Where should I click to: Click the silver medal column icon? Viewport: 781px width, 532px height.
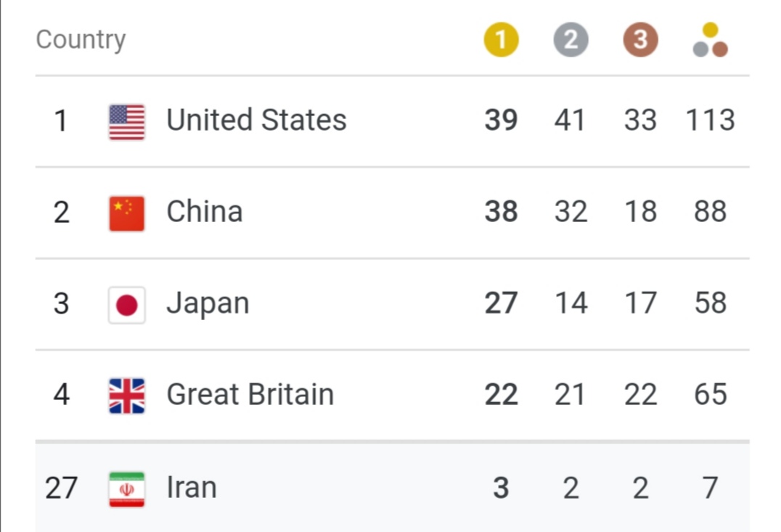(x=571, y=40)
